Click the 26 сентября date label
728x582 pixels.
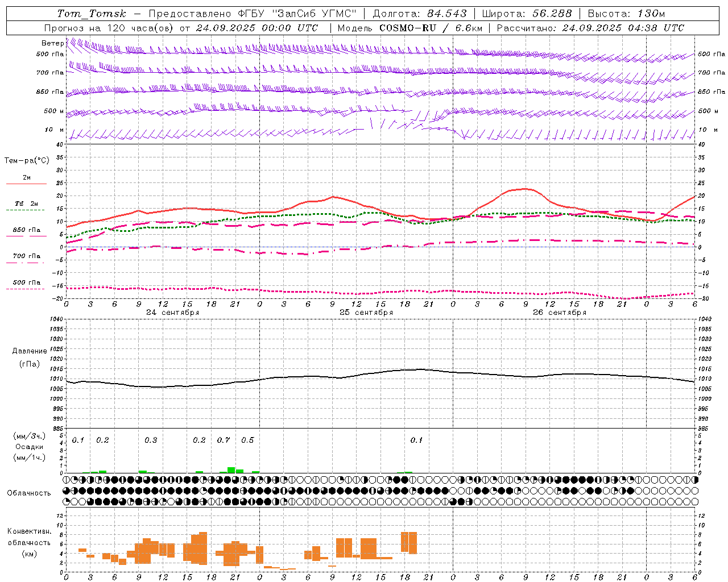[x=559, y=313]
